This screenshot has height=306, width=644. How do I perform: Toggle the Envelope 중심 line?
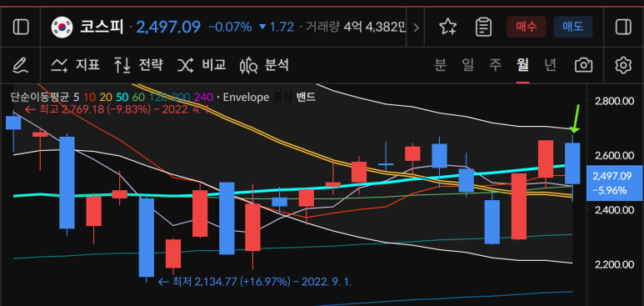point(282,98)
